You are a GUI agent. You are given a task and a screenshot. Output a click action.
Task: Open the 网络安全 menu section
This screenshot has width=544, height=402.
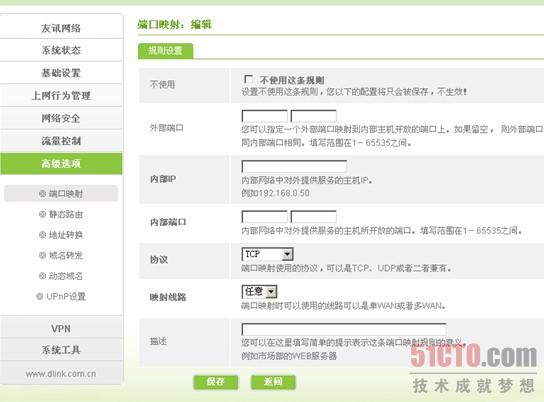(x=61, y=118)
